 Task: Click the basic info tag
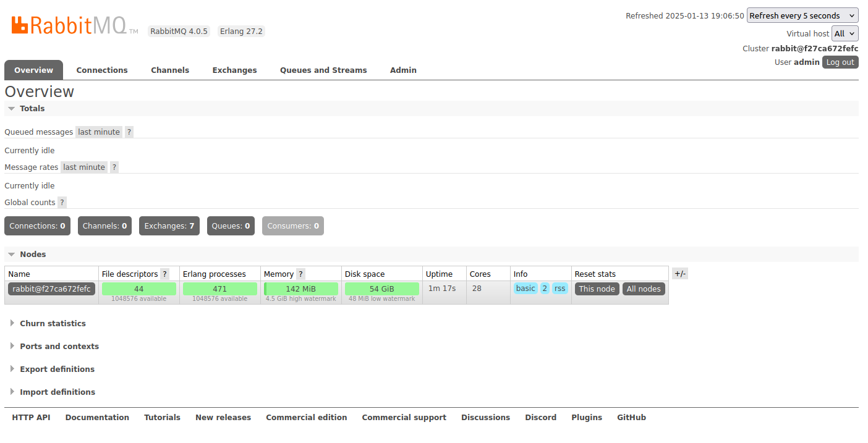pos(525,289)
